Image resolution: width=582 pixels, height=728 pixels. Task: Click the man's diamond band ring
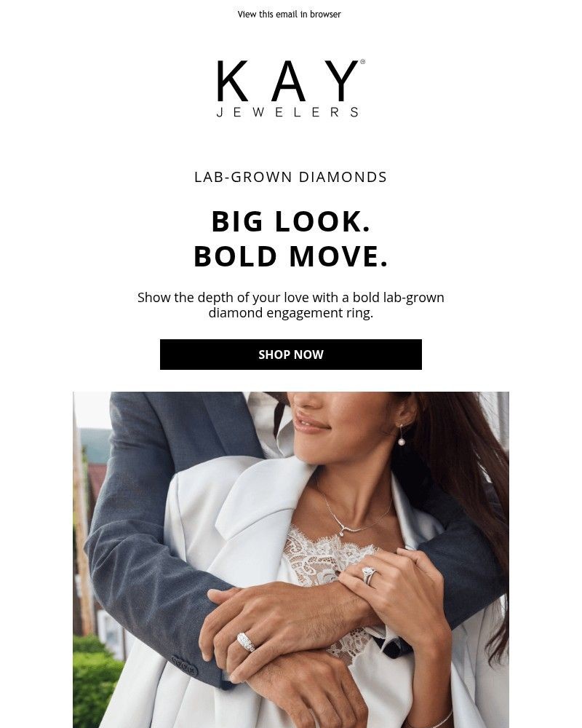click(x=245, y=641)
